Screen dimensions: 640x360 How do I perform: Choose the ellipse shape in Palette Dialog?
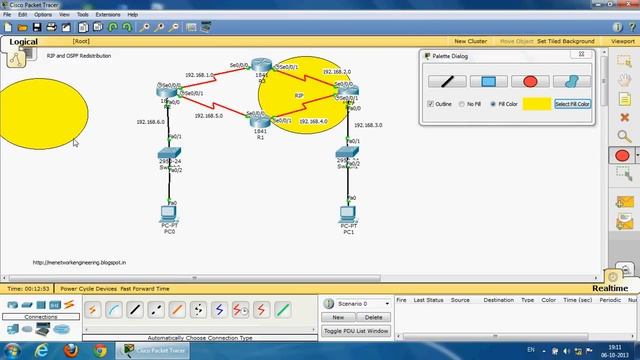pos(530,81)
